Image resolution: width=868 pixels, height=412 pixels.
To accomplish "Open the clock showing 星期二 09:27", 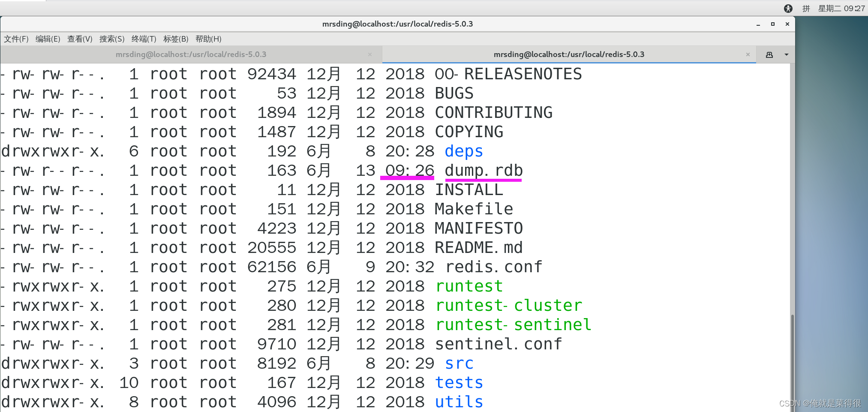I will click(841, 9).
